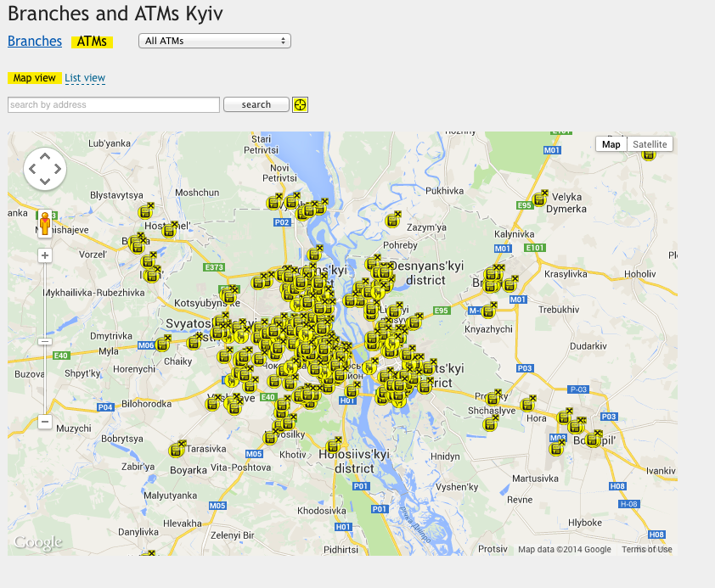The width and height of the screenshot is (715, 588).
Task: Switch to List view
Action: (x=85, y=78)
